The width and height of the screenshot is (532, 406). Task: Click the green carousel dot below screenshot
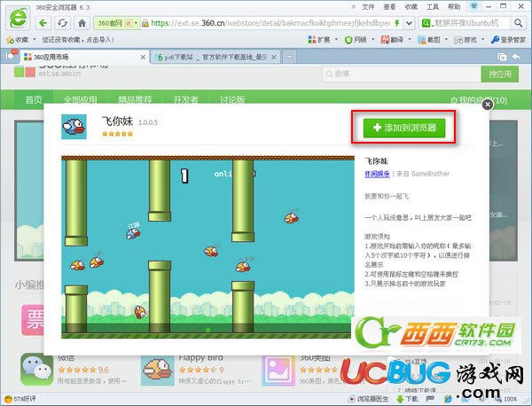point(208,330)
